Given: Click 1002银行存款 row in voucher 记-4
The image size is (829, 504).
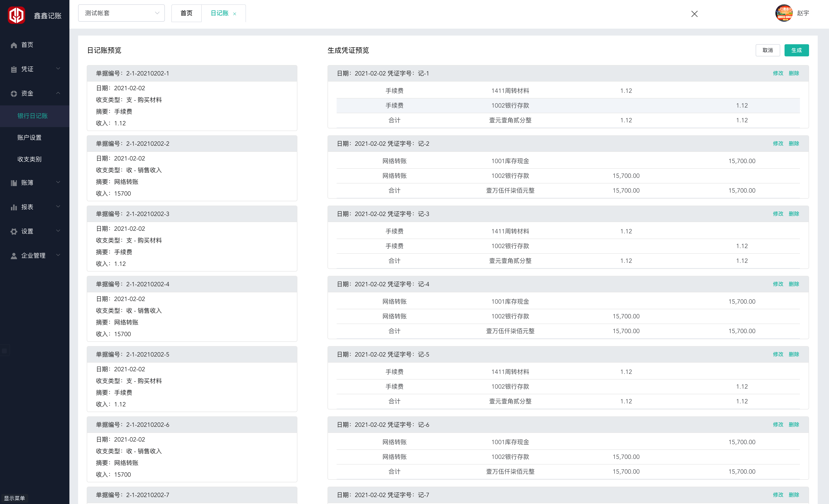Looking at the screenshot, I should click(568, 317).
